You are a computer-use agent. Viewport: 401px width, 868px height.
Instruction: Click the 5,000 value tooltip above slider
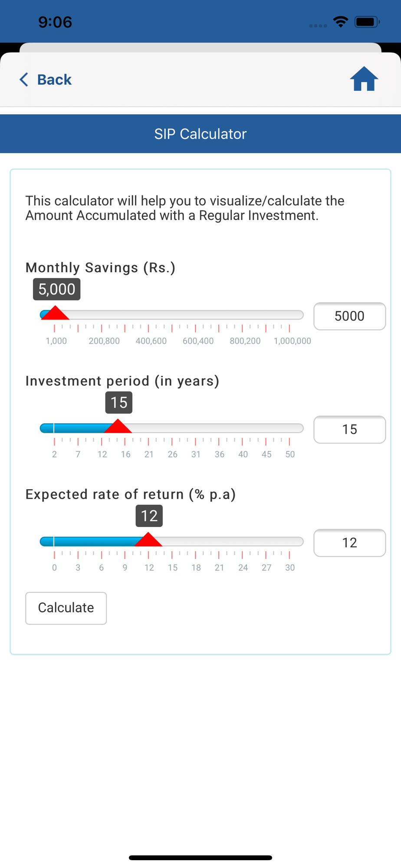pos(57,289)
